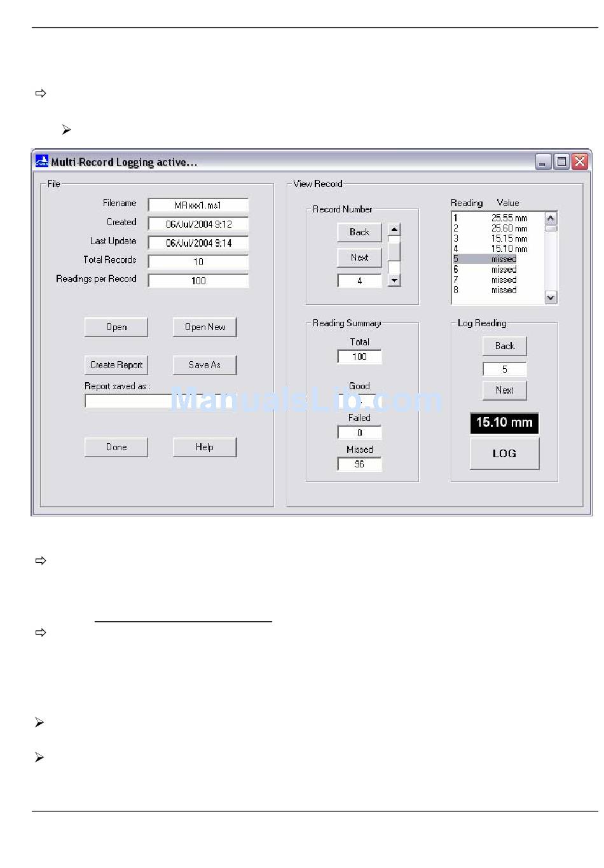604x868 pixels.
Task: Click the Last Update date field
Action: (198, 243)
